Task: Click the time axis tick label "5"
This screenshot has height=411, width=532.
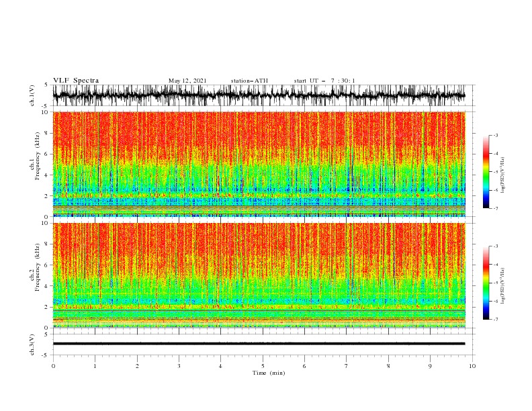Action: coord(263,366)
